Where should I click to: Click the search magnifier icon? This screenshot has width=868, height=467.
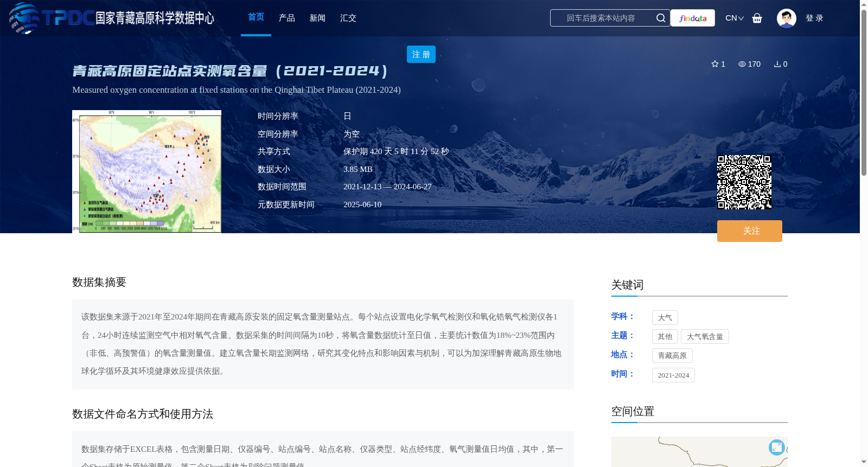pyautogui.click(x=660, y=18)
